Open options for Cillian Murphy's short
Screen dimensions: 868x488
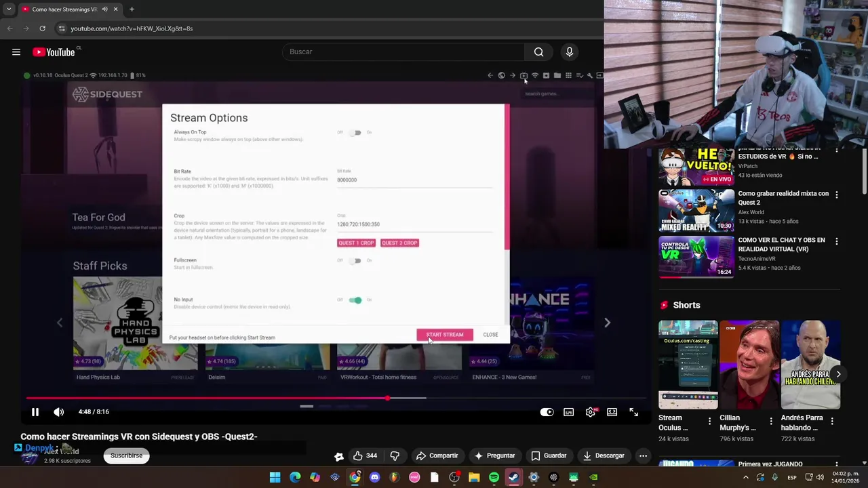click(771, 422)
